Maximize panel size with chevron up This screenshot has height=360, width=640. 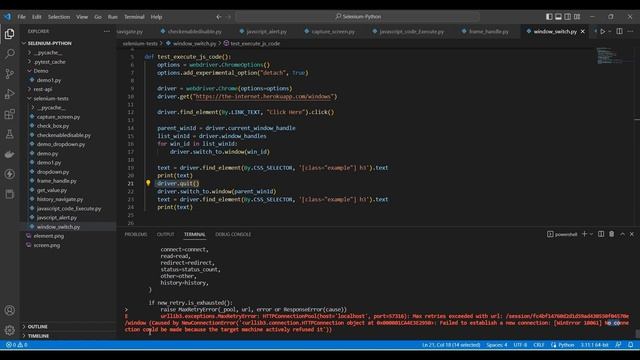[x=622, y=234]
